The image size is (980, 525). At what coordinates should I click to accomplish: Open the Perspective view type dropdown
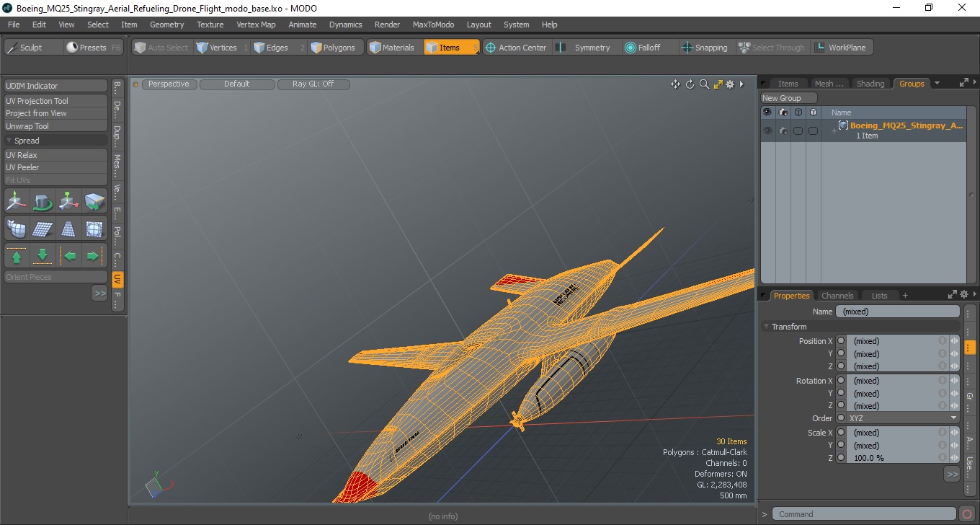coord(169,84)
